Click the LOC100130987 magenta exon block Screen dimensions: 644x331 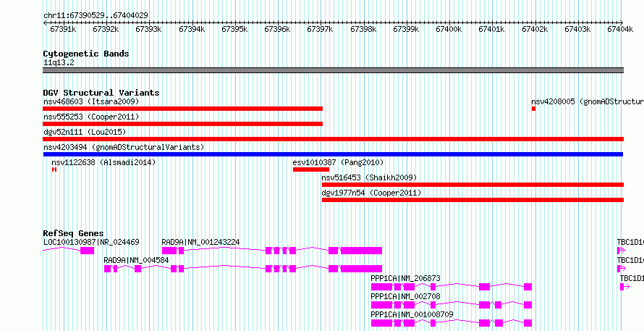[87, 251]
